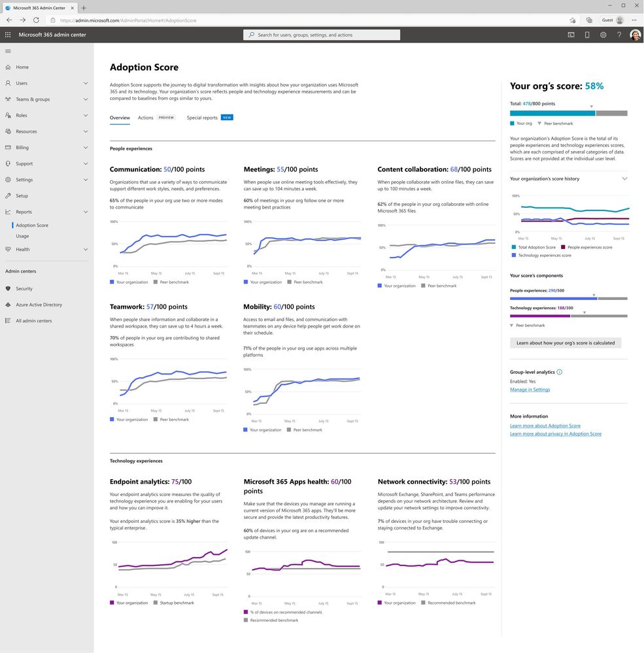
Task: Open Adoption Score in sidebar
Action: [32, 226]
